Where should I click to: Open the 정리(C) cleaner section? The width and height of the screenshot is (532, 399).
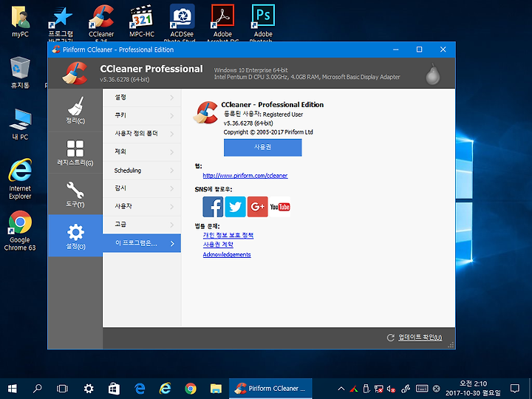(75, 110)
